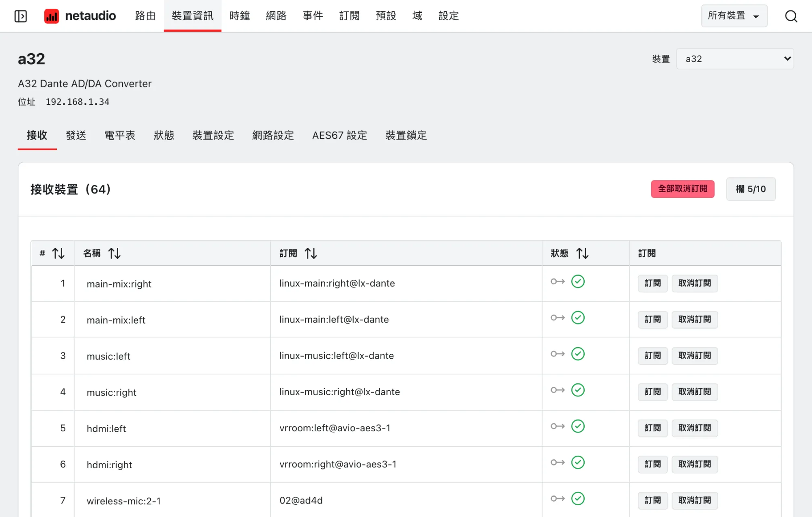Open the 裝置 a32 select box

pos(735,59)
